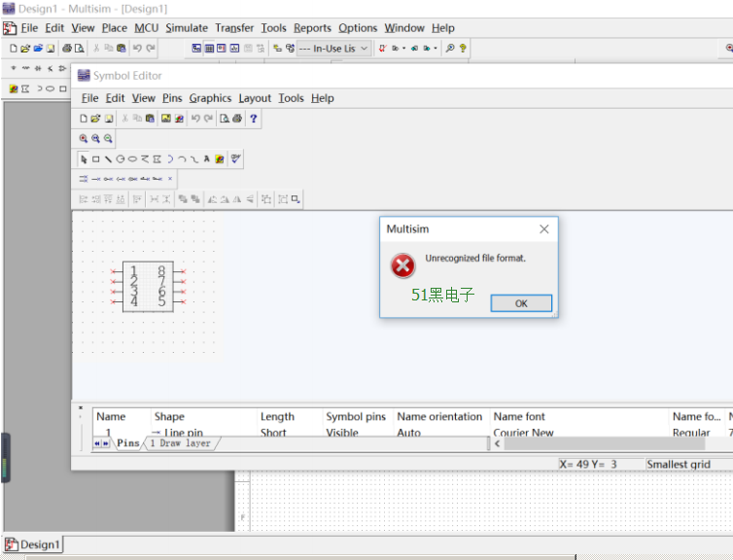This screenshot has width=733, height=560.
Task: Open Reports menu in Multisim window
Action: 312,28
